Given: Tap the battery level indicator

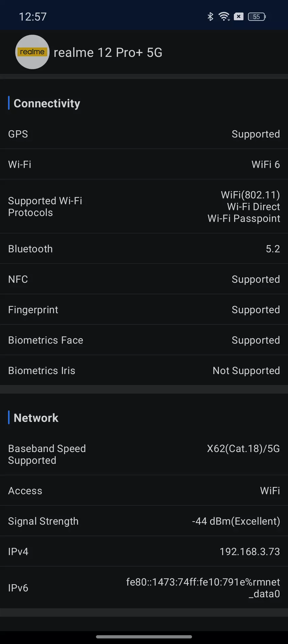Looking at the screenshot, I should coord(257,16).
